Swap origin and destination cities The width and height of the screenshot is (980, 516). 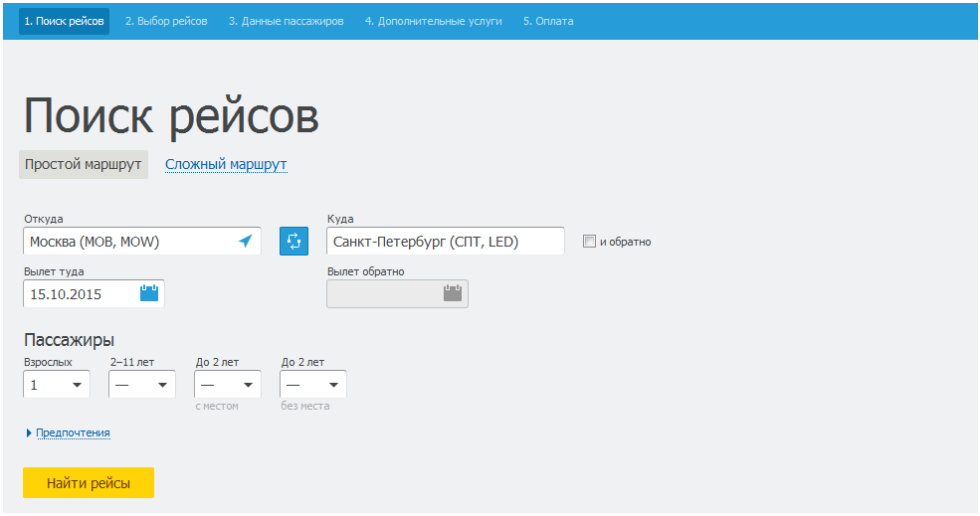(x=294, y=242)
